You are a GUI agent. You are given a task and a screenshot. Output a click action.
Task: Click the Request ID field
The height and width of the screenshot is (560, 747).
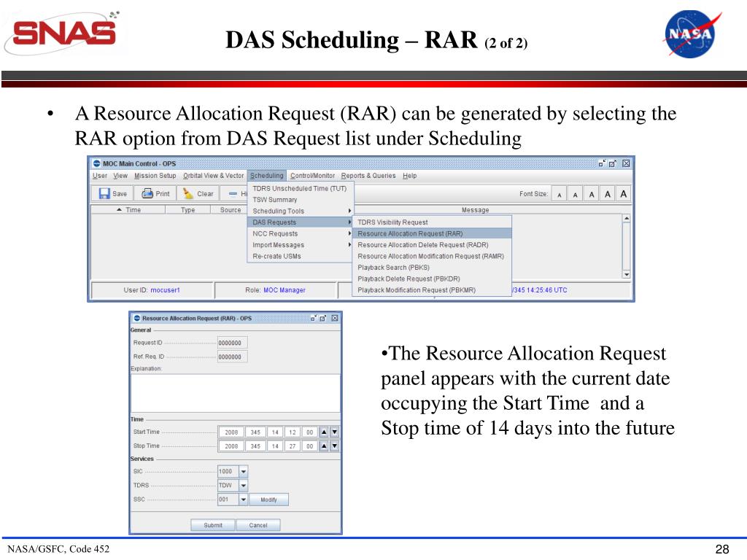(x=233, y=343)
